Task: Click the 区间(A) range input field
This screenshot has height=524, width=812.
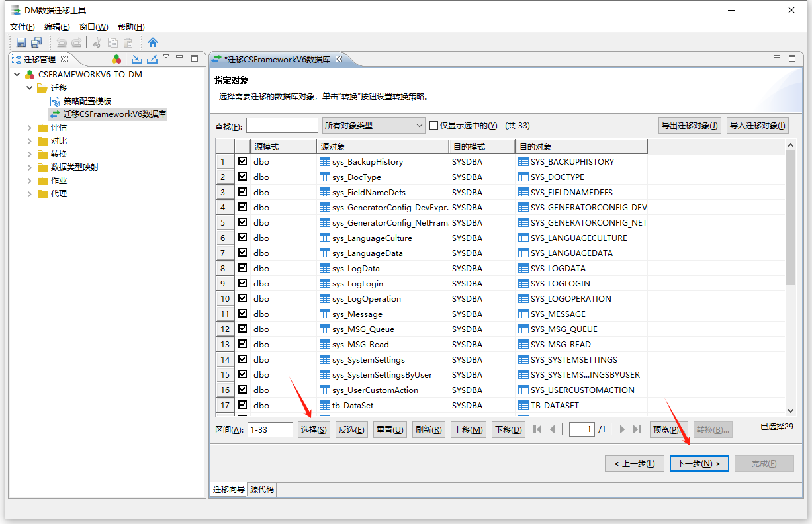Action: (x=270, y=429)
